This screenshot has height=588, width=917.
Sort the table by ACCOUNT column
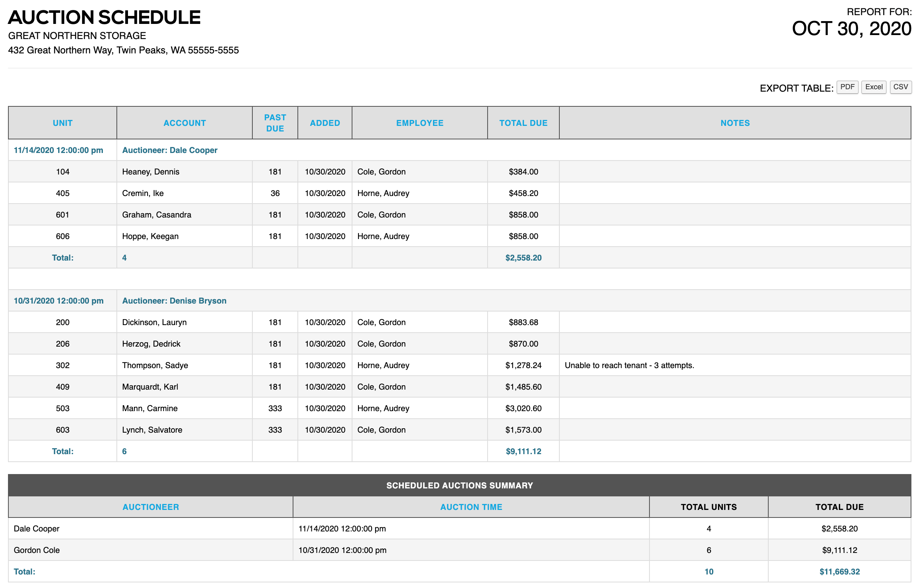[184, 123]
